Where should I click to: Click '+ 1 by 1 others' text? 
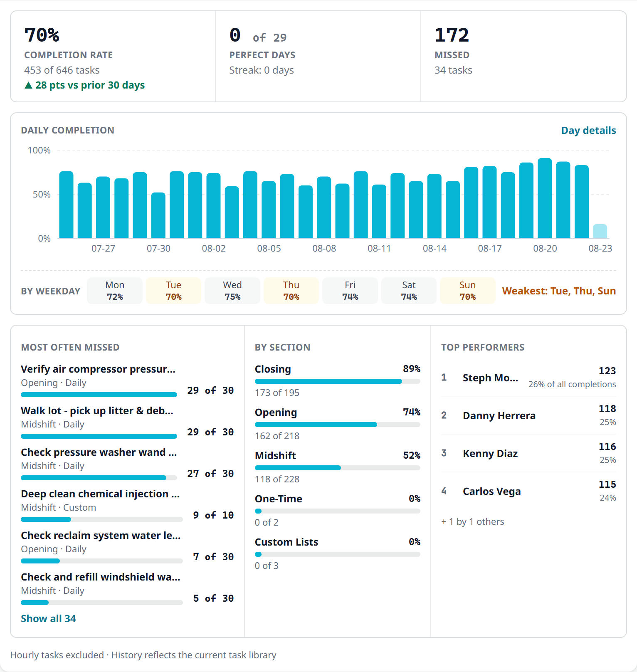472,522
